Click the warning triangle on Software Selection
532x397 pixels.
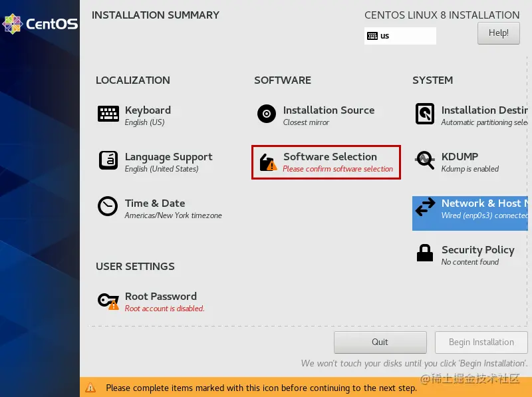pos(271,166)
